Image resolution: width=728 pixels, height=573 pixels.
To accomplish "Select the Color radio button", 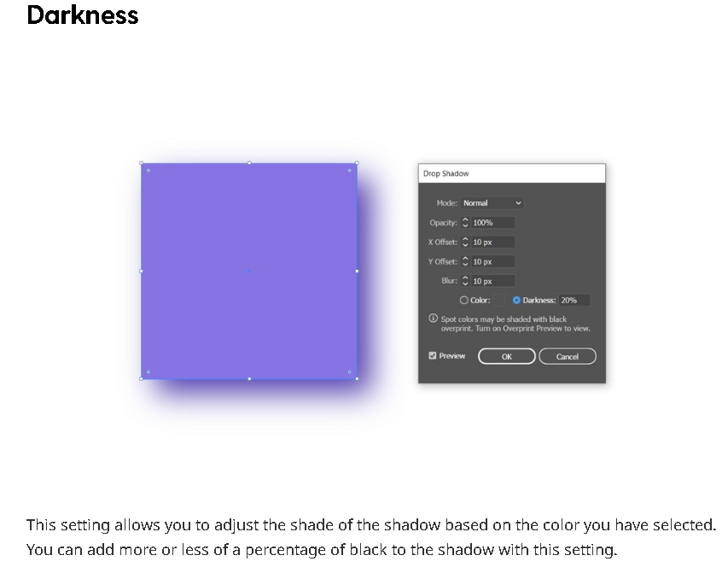I will pos(464,301).
